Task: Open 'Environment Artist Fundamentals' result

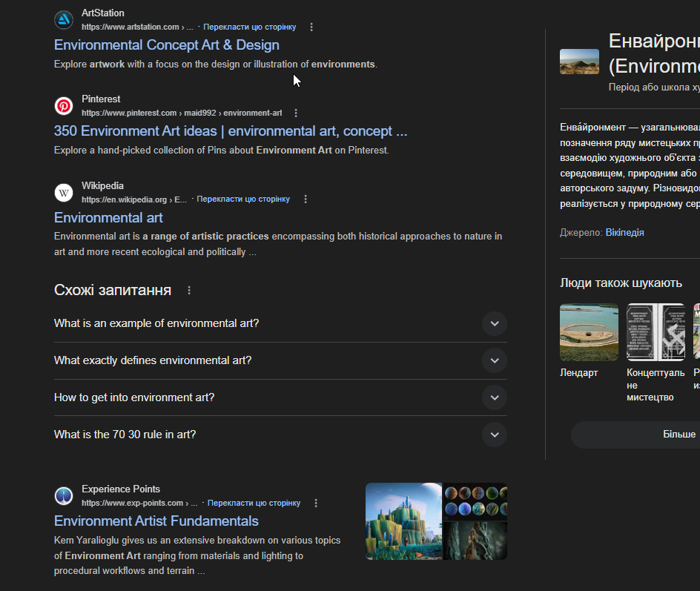Action: (x=156, y=521)
